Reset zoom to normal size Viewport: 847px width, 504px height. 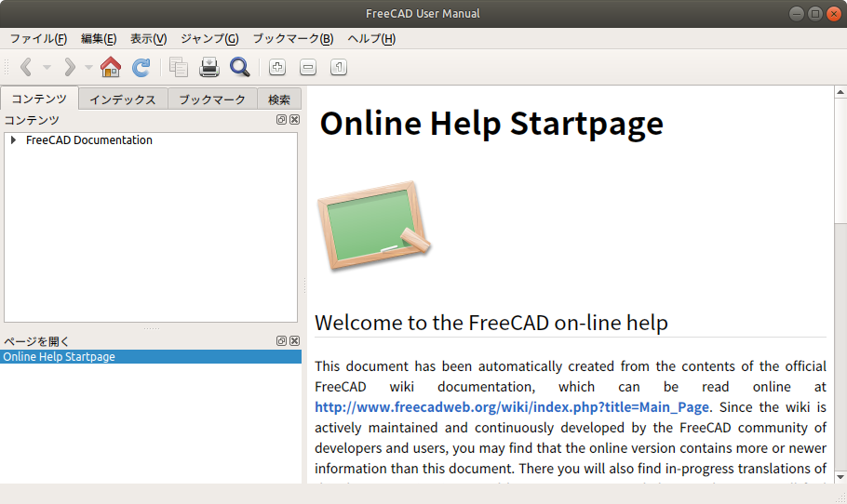point(339,68)
